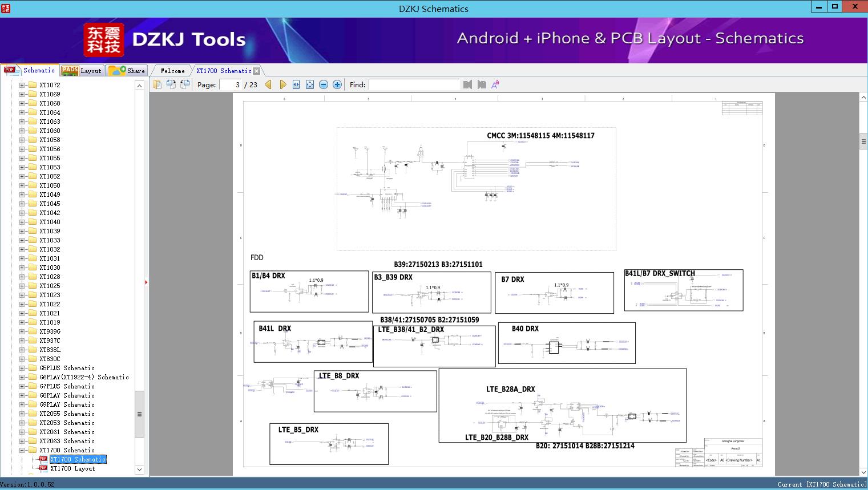Click the copy page icon in the toolbar
Screen dimensions: 868x490
click(157, 84)
